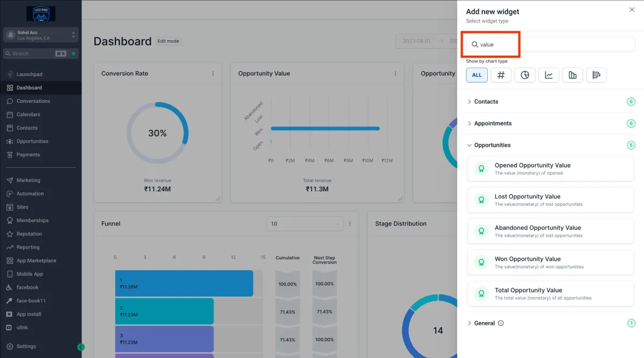Add the Total Opportunity Value widget

550,293
